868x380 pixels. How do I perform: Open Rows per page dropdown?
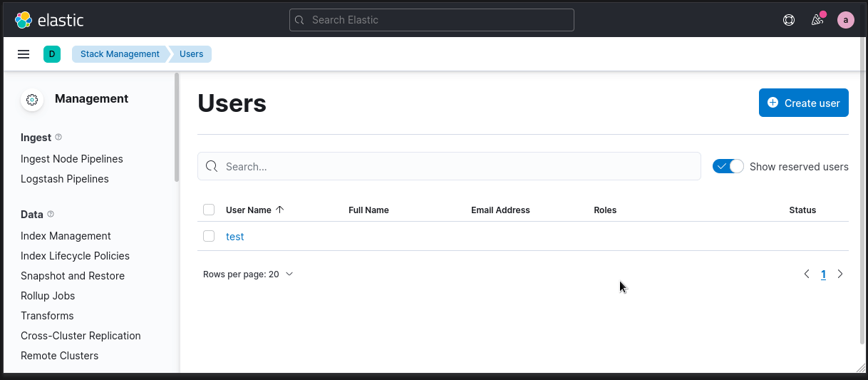click(248, 274)
